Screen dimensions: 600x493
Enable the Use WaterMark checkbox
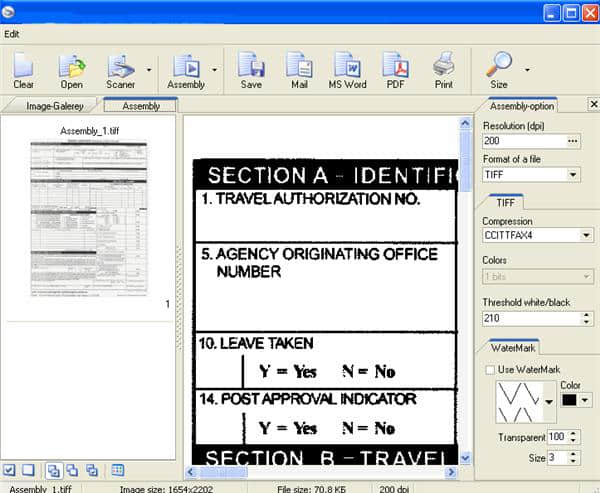point(490,370)
